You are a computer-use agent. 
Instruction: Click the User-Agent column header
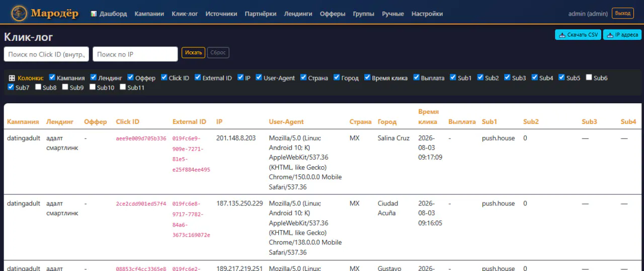[x=286, y=121]
